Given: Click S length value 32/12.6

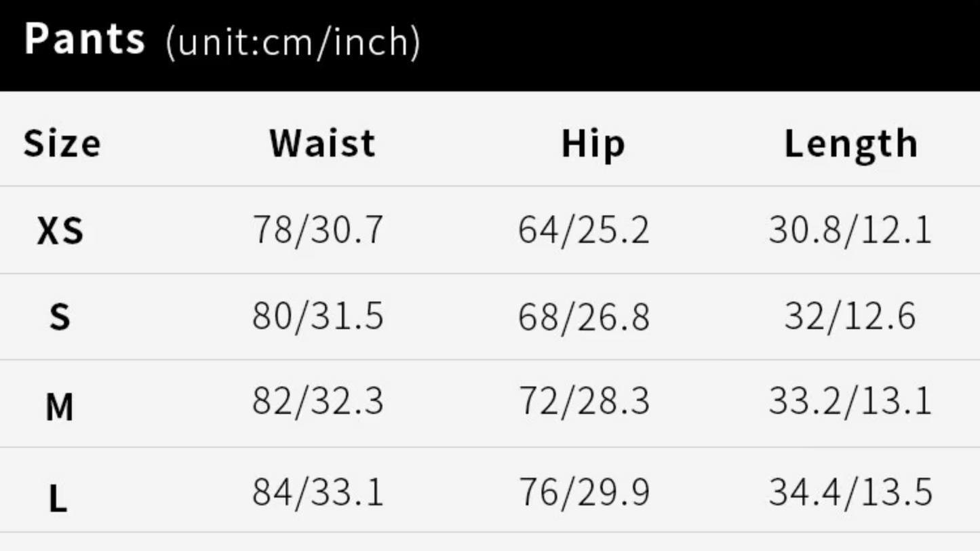Looking at the screenshot, I should tap(850, 316).
